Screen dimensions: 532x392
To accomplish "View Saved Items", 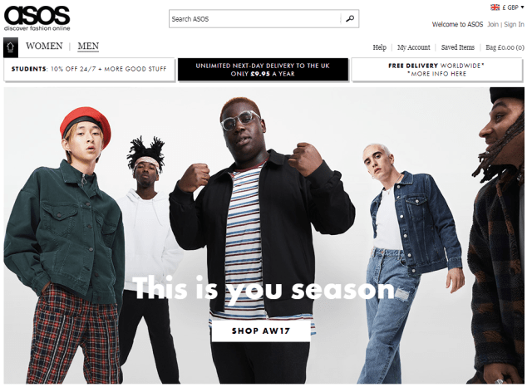I will [x=458, y=47].
